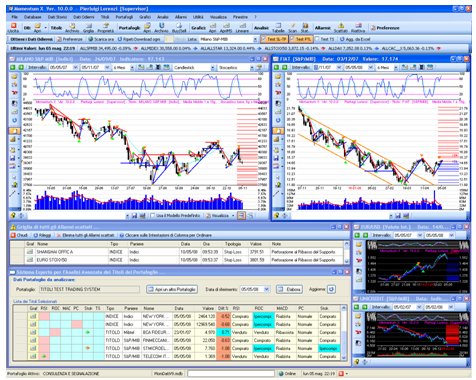This screenshot has width=476, height=380.
Task: Open the Portafogli menu
Action: pyautogui.click(x=124, y=17)
